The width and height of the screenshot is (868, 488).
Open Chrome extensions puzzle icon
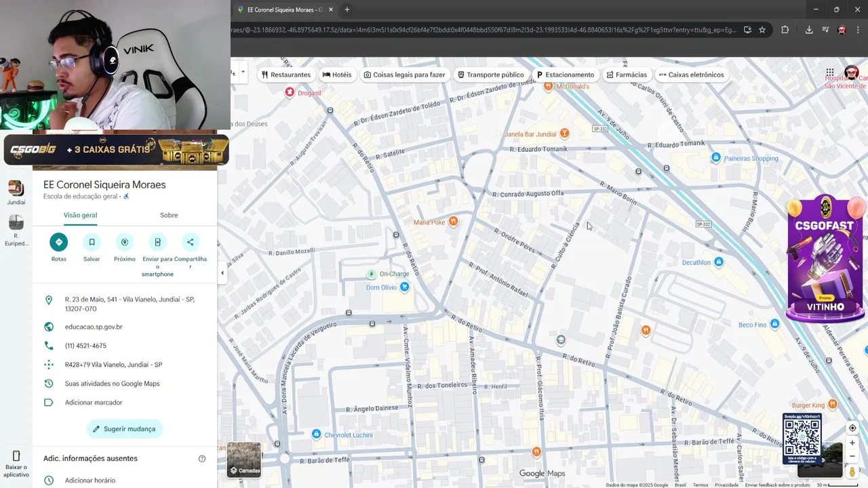point(785,30)
